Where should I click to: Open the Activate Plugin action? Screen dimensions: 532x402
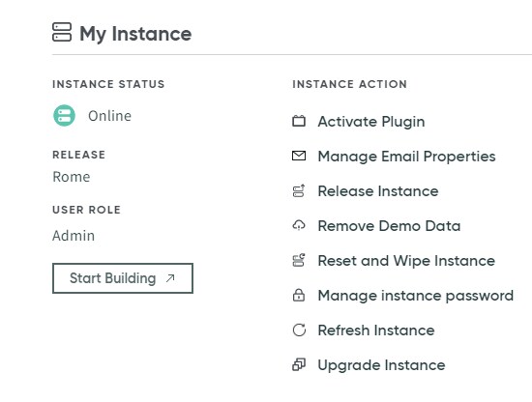[x=371, y=122]
